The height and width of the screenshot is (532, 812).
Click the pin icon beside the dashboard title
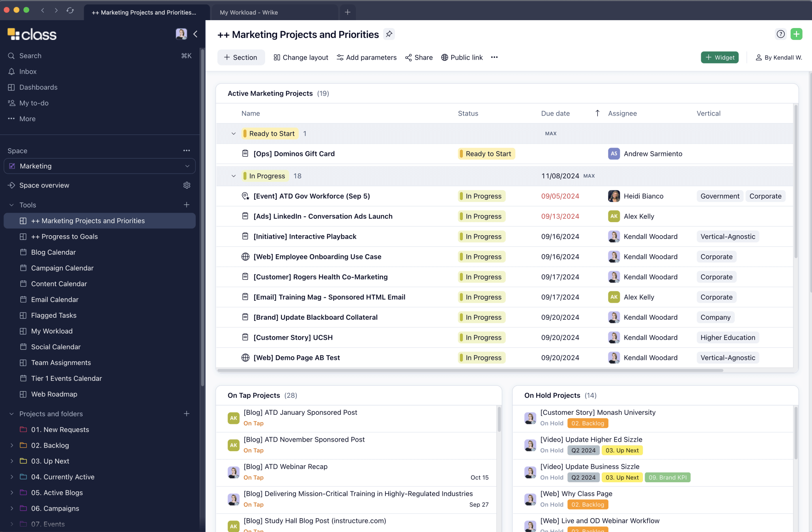(x=389, y=34)
